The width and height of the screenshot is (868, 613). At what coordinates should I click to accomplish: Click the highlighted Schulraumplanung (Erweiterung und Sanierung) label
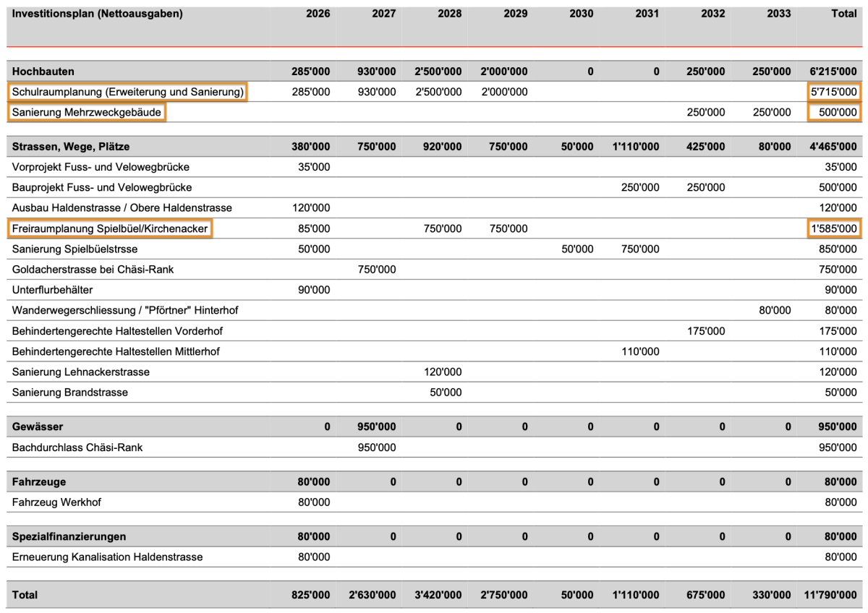point(127,92)
